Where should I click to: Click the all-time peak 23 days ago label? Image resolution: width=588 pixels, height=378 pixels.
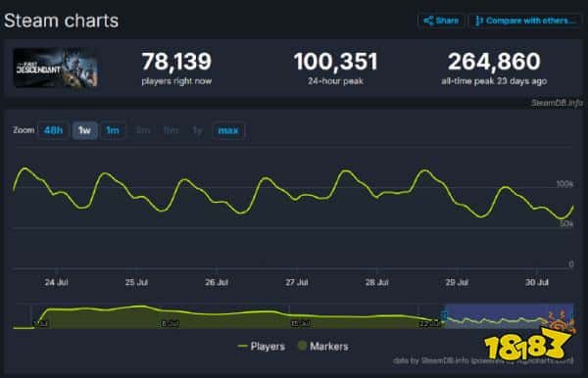(x=494, y=81)
